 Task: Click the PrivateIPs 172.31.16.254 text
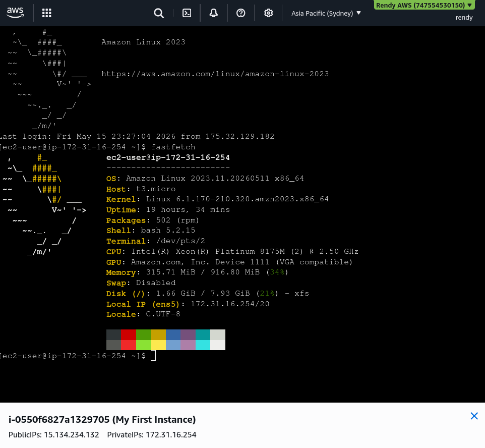coord(152,435)
